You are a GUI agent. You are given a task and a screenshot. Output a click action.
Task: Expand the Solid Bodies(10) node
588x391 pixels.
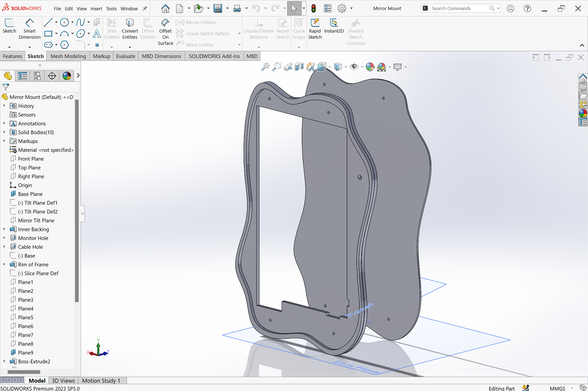[4, 132]
